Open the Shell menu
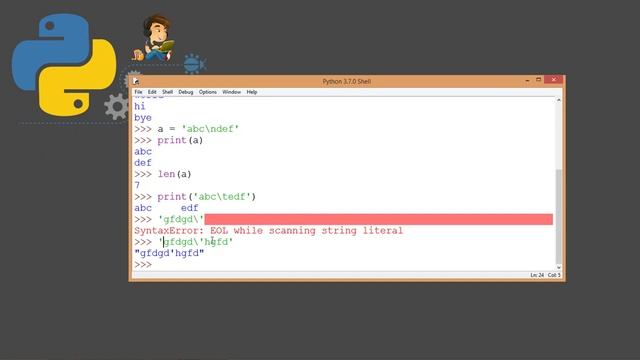Screen dimensions: 640x360 (167, 92)
